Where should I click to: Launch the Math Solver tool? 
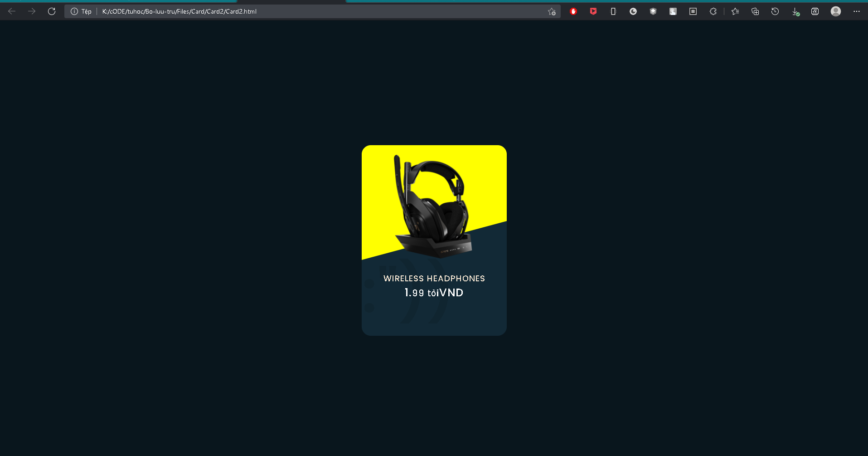(x=815, y=11)
